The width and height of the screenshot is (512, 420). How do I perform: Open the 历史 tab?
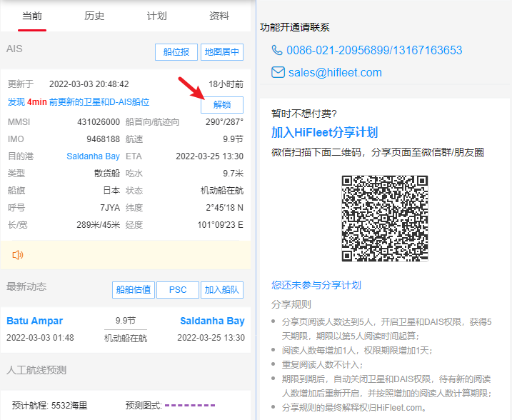point(94,16)
